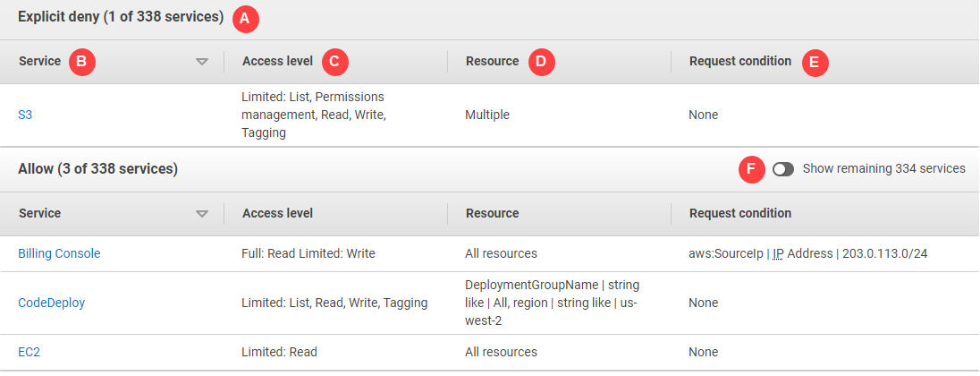Open the S3 service link
The height and width of the screenshot is (376, 980).
pos(25,115)
